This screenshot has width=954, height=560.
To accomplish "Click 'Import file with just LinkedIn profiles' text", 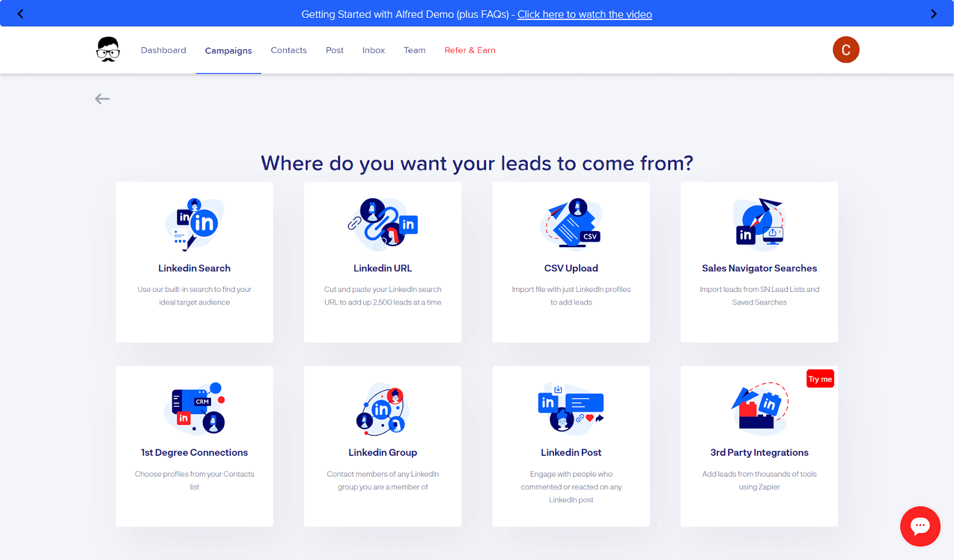I will point(571,295).
